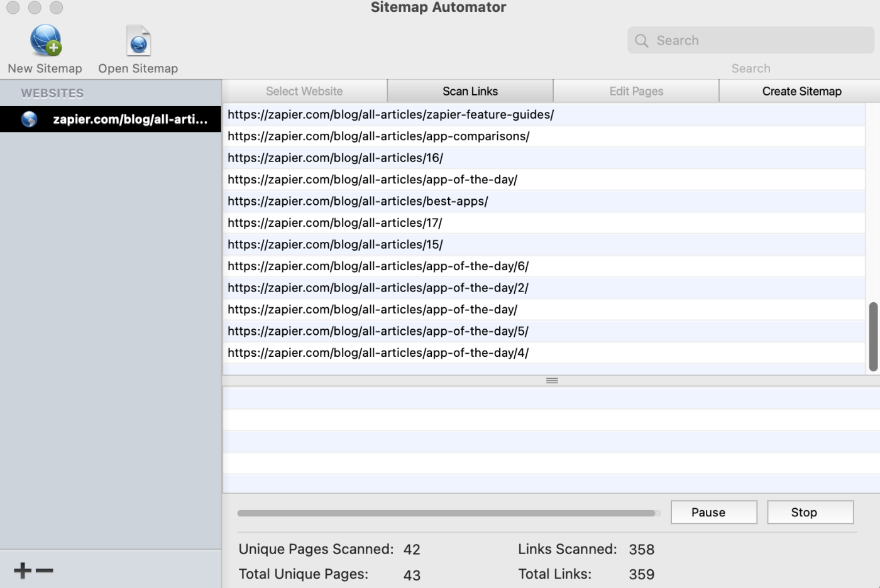Click the globe icon beside zapier.com website
The width and height of the screenshot is (880, 588).
tap(29, 119)
